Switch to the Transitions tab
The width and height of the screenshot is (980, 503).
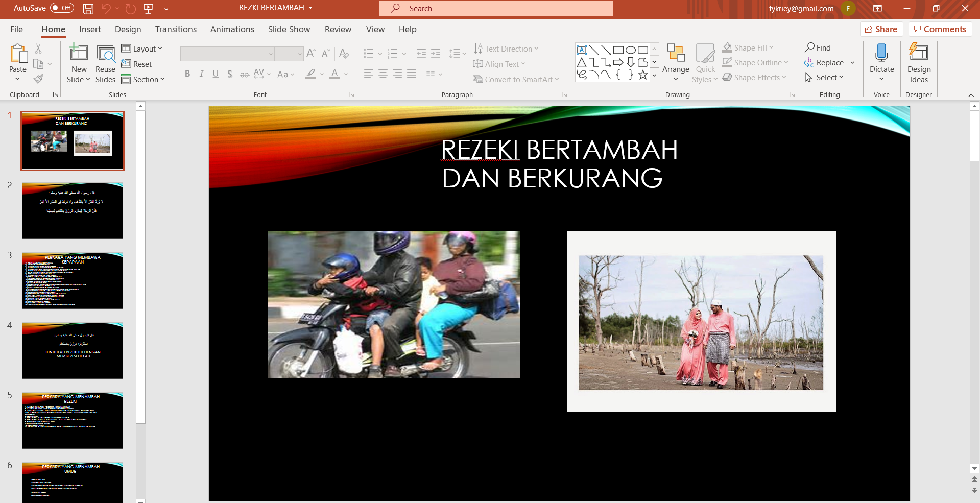(176, 29)
